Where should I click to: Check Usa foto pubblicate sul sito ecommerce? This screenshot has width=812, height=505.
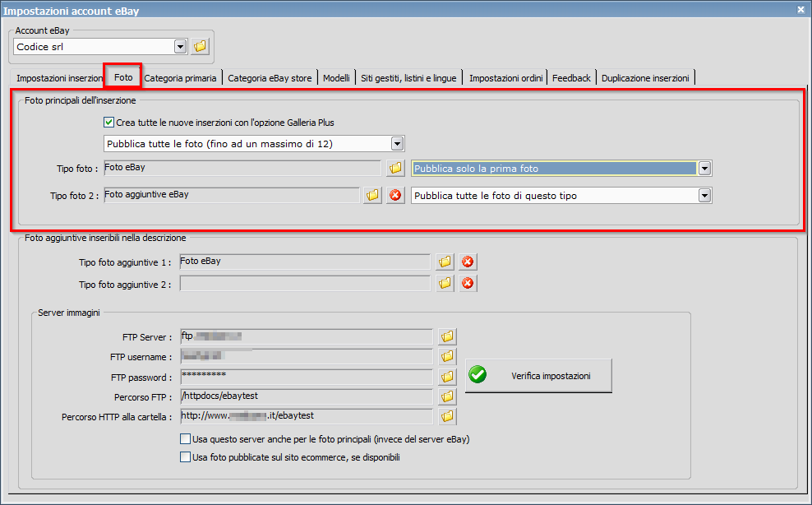click(x=185, y=456)
